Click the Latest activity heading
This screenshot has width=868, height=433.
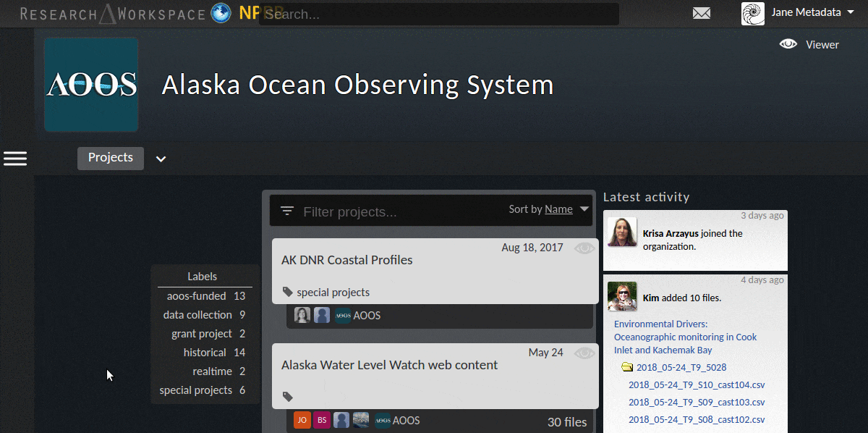pyautogui.click(x=647, y=197)
